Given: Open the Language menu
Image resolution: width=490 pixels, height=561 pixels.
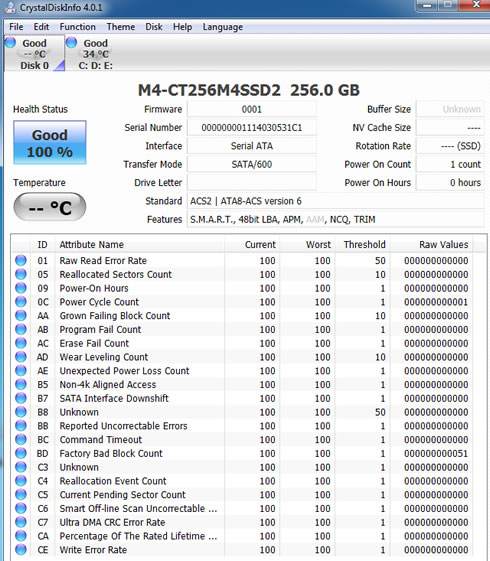Looking at the screenshot, I should click(222, 27).
